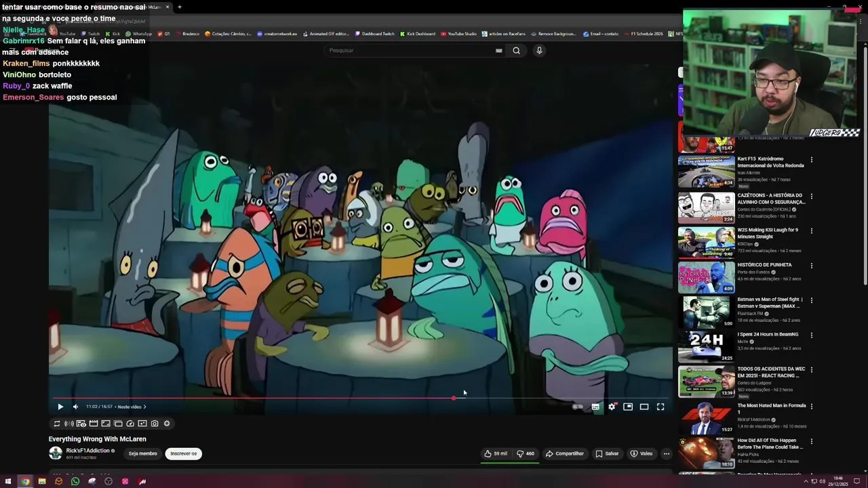This screenshot has height=488, width=868.
Task: Open Compartilhar share dialog
Action: click(x=565, y=453)
